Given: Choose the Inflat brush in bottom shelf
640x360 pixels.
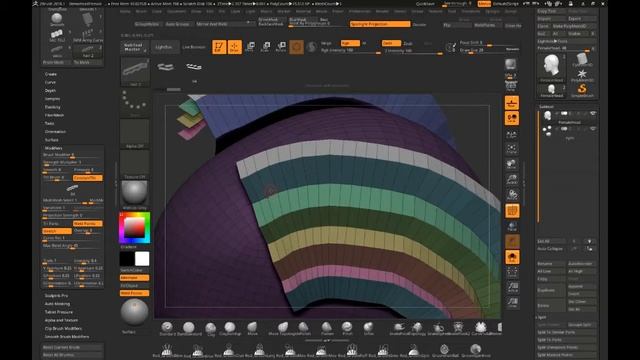Looking at the screenshot, I should [x=369, y=329].
